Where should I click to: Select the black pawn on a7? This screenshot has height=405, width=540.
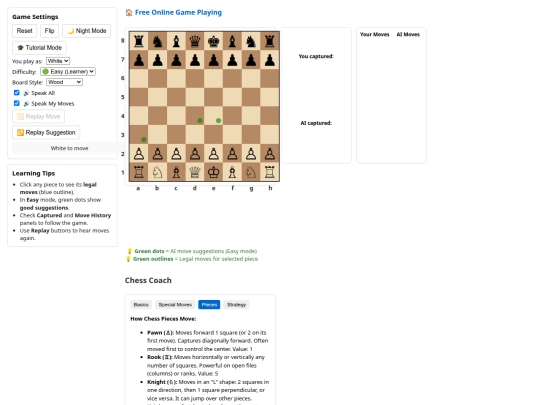(139, 60)
